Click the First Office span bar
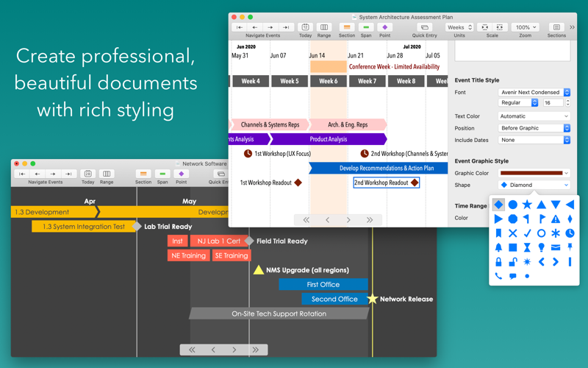This screenshot has height=368, width=588. [x=323, y=284]
